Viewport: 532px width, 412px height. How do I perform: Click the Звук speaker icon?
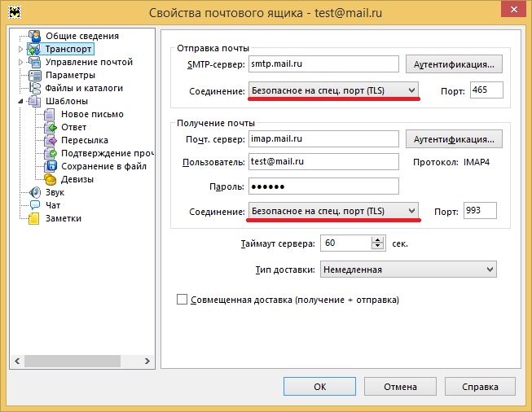pyautogui.click(x=34, y=192)
